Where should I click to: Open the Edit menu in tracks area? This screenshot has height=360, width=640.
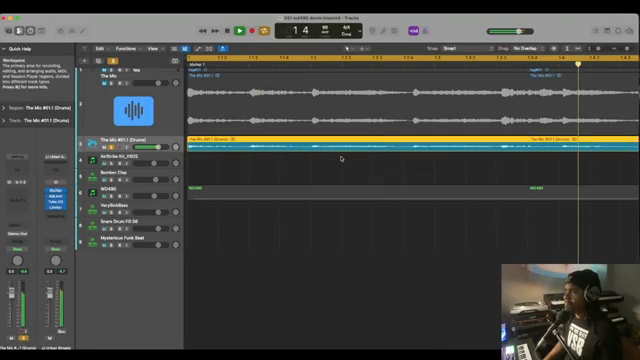(102, 49)
